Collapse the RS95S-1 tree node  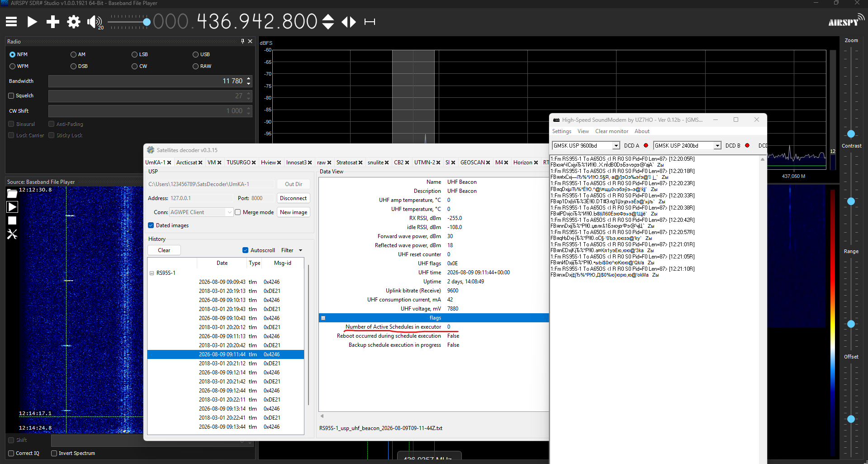point(152,273)
